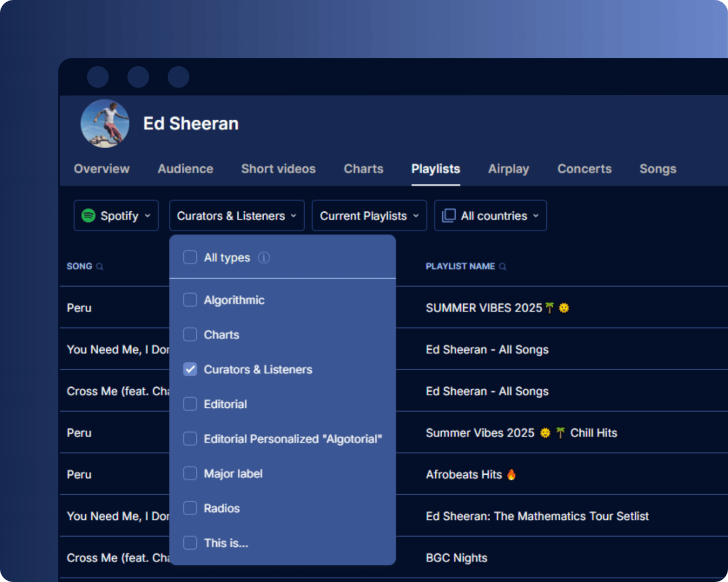Uncheck the Curators & Listeners checkbox

(190, 369)
